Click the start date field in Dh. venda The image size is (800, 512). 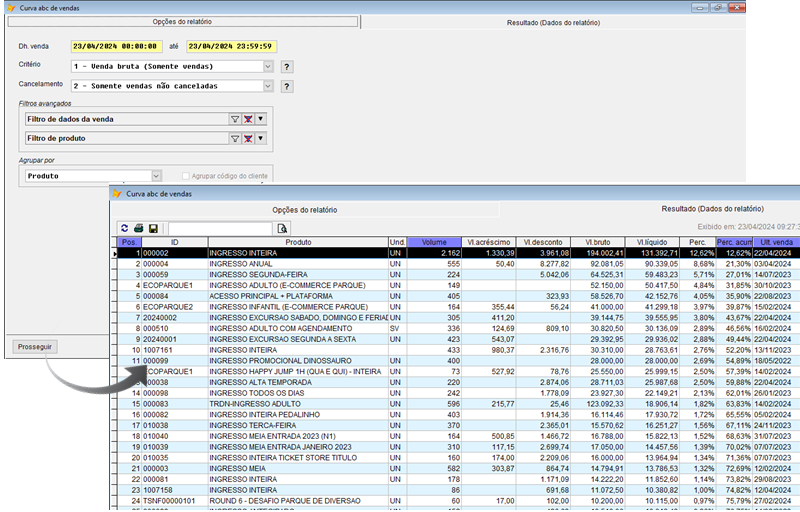115,46
